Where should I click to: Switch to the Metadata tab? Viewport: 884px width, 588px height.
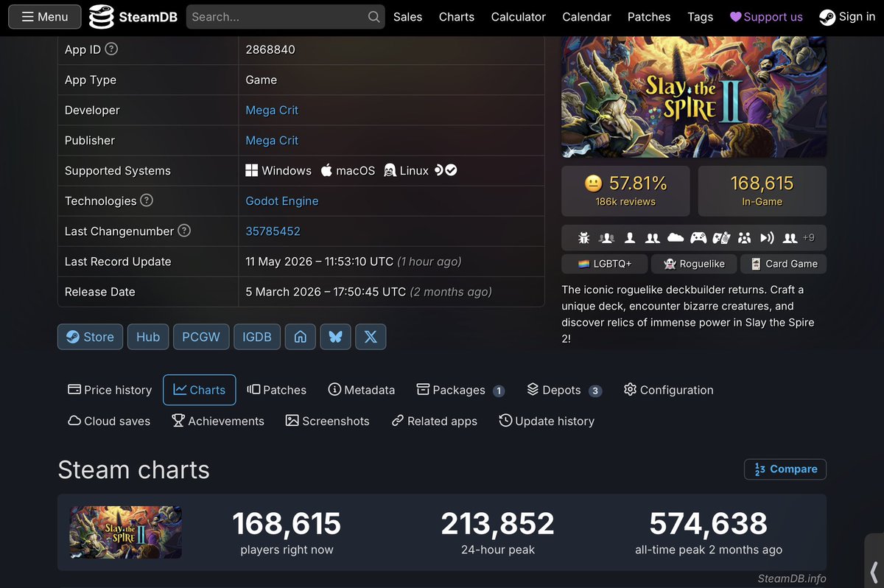coord(362,390)
